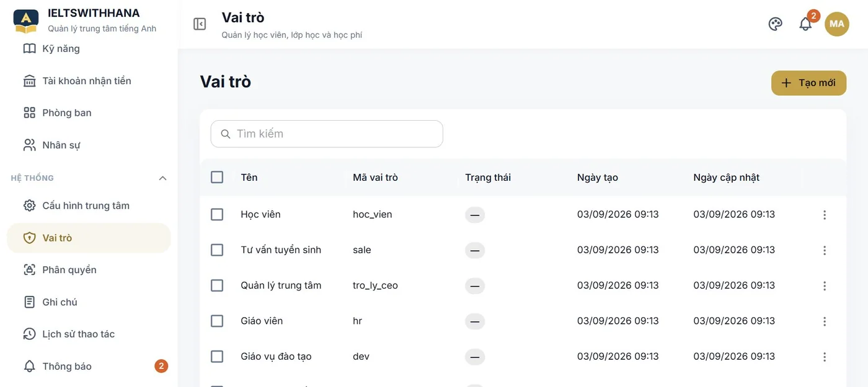Click the role name Tư vấn tuyển sinh
868x387 pixels.
pyautogui.click(x=281, y=250)
